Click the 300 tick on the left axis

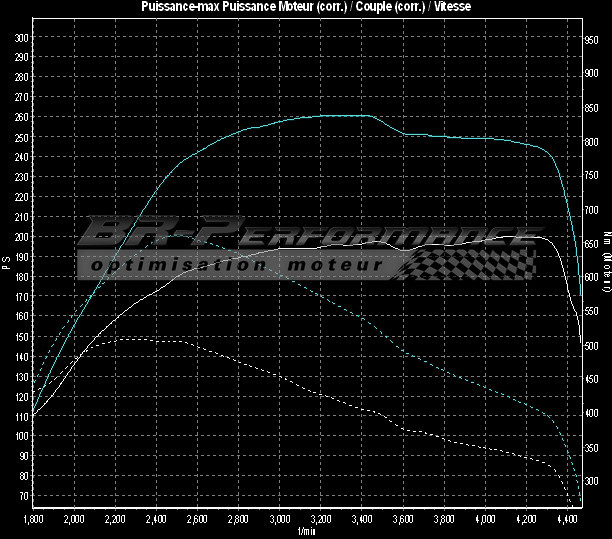[21, 38]
